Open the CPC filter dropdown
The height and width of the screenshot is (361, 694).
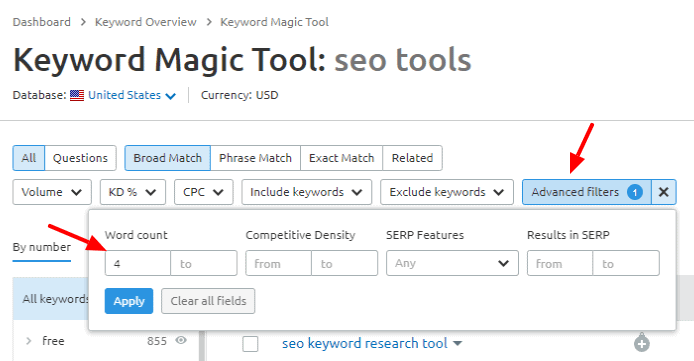point(204,192)
